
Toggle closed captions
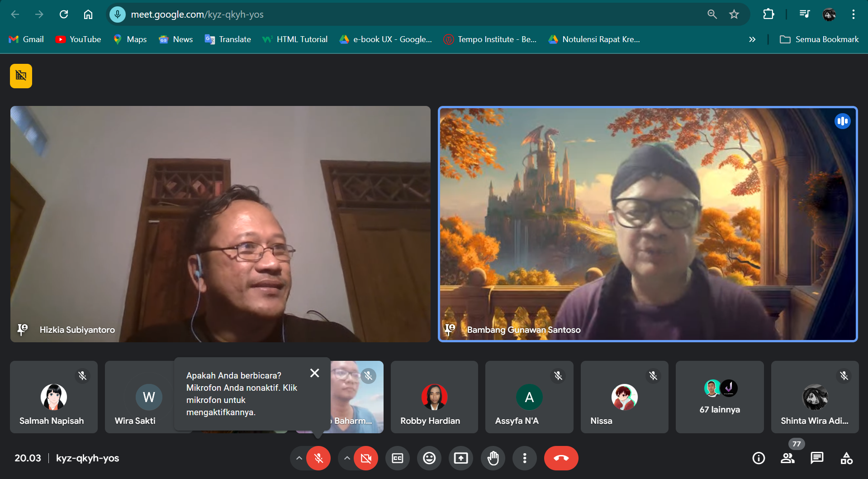(398, 458)
